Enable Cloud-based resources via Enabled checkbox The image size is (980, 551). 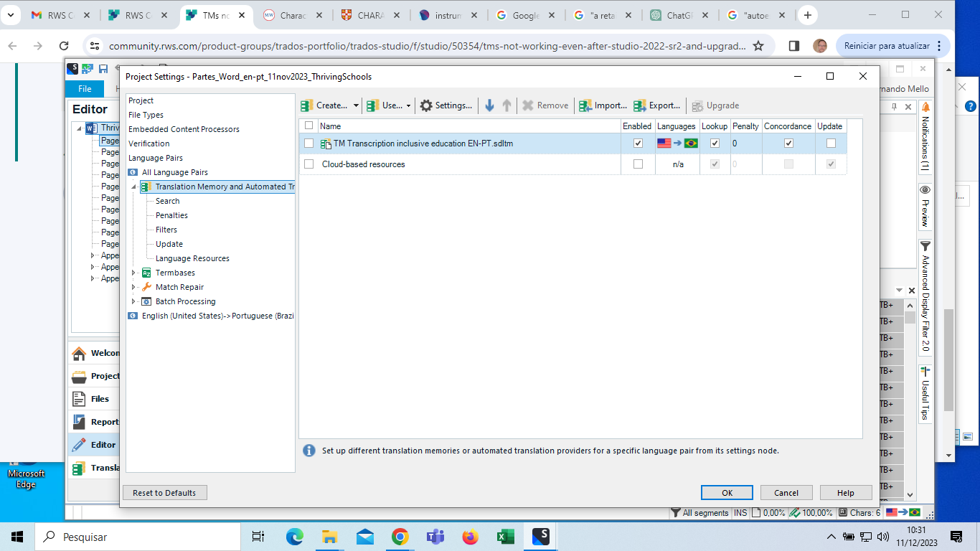[638, 164]
